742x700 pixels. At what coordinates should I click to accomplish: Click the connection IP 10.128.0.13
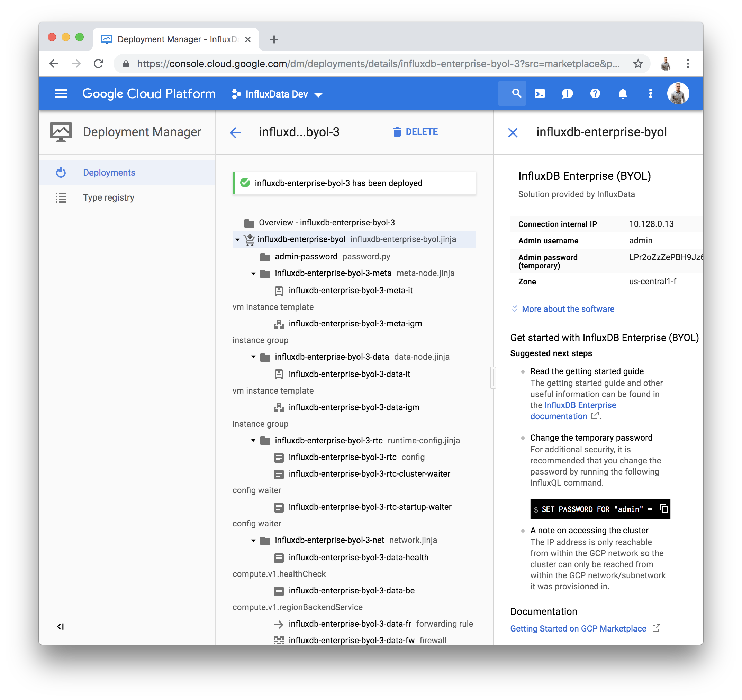[x=651, y=224]
